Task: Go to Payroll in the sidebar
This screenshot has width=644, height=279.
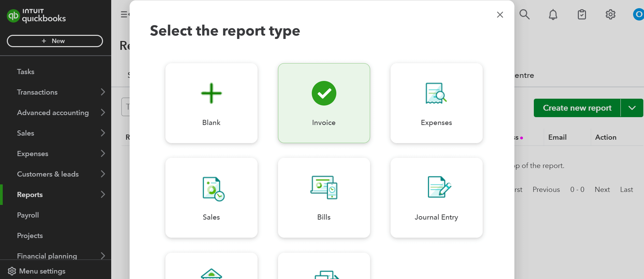Action: point(28,215)
